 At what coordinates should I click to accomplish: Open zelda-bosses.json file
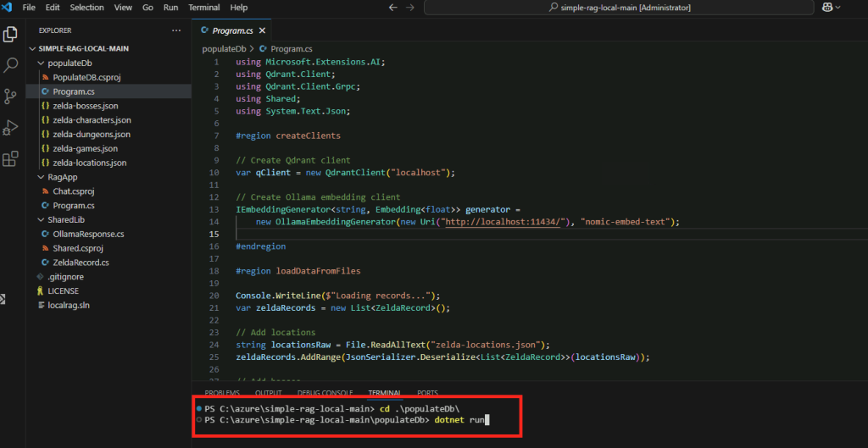tap(86, 106)
